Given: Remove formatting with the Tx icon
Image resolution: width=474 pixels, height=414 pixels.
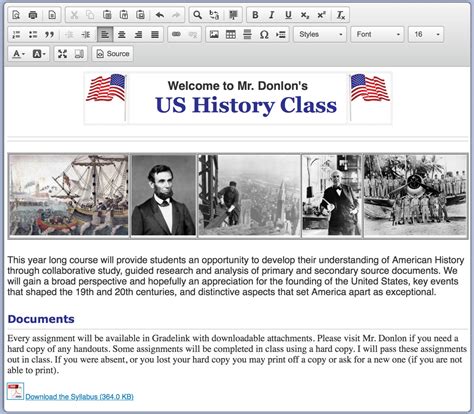Looking at the screenshot, I should pyautogui.click(x=341, y=15).
